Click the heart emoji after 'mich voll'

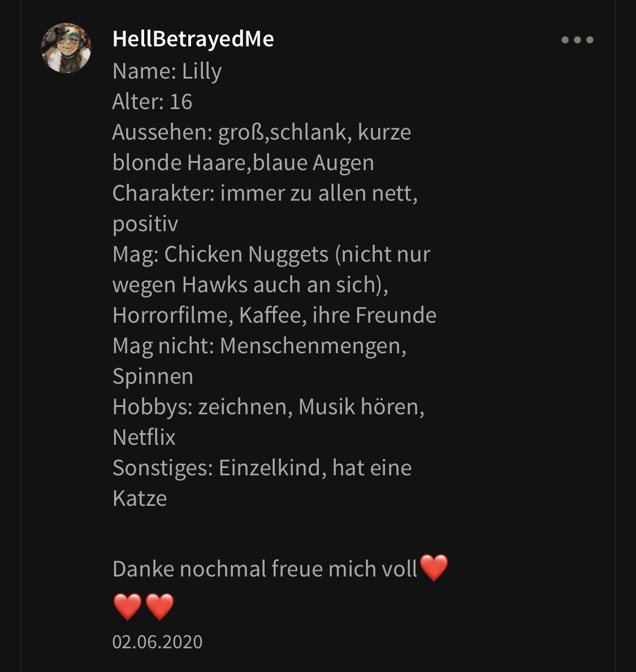point(434,568)
